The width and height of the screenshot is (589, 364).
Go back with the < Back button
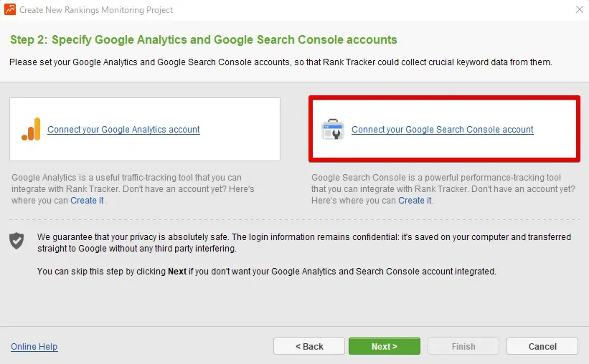click(x=309, y=346)
